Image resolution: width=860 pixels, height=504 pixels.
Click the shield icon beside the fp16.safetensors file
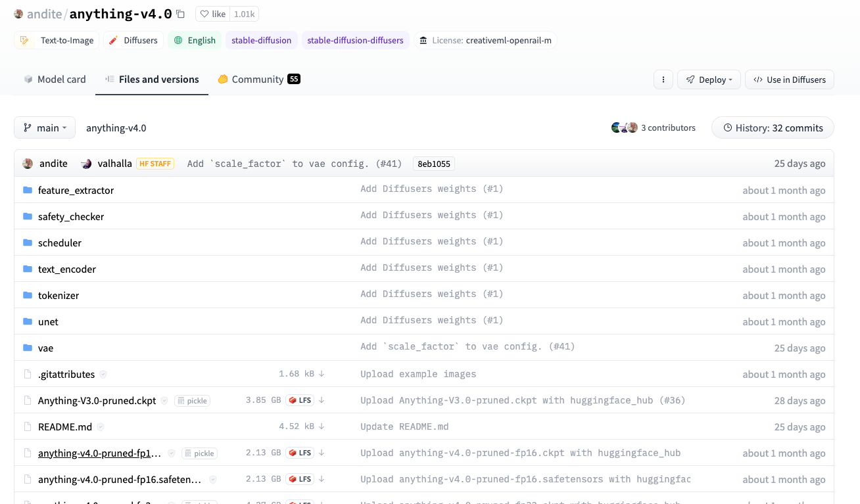pyautogui.click(x=213, y=479)
